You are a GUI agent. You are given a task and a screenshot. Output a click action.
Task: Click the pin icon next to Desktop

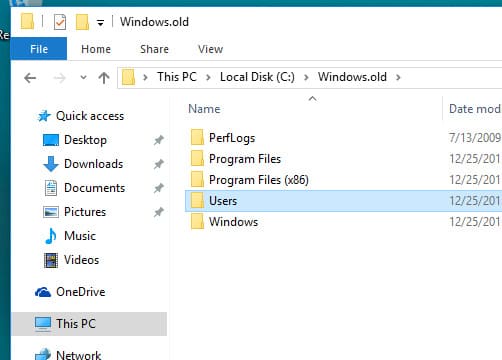click(159, 140)
